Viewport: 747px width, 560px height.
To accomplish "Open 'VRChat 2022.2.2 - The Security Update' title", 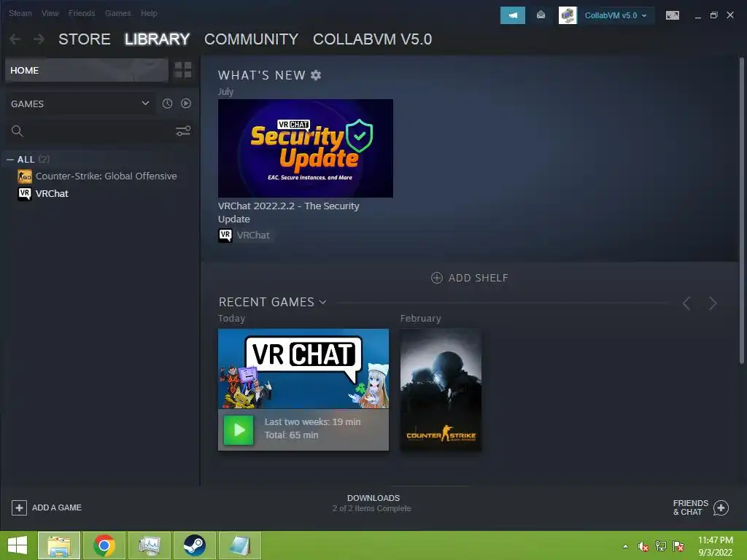I will [x=289, y=212].
